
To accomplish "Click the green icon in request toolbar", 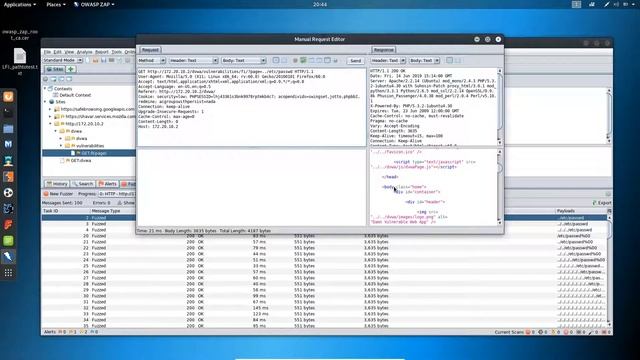I will click(x=303, y=60).
